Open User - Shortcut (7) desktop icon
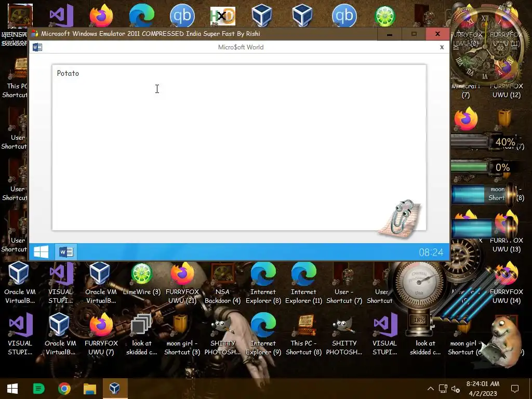532x399 pixels. [x=344, y=283]
